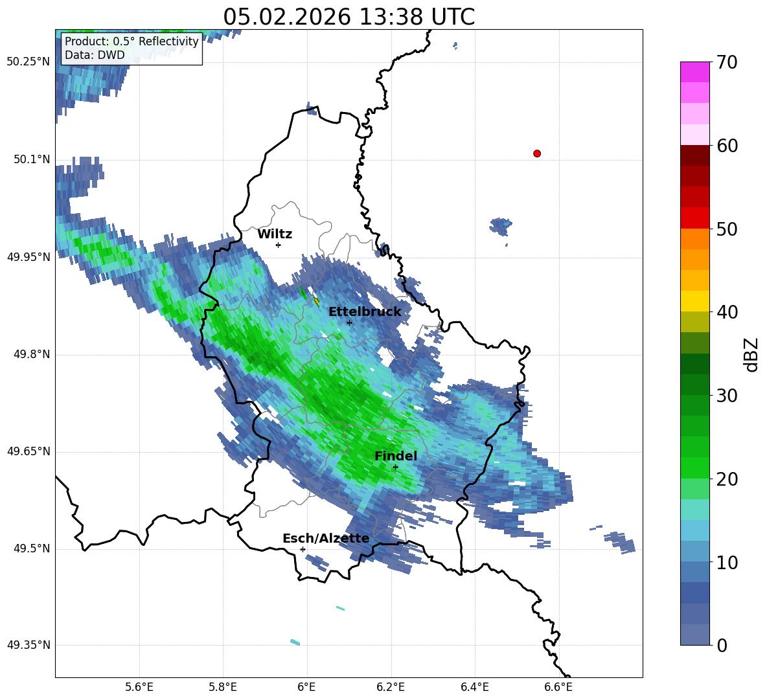The image size is (767, 700).
Task: Click the Product: 0.5° Reflectivity text
Action: click(x=132, y=41)
